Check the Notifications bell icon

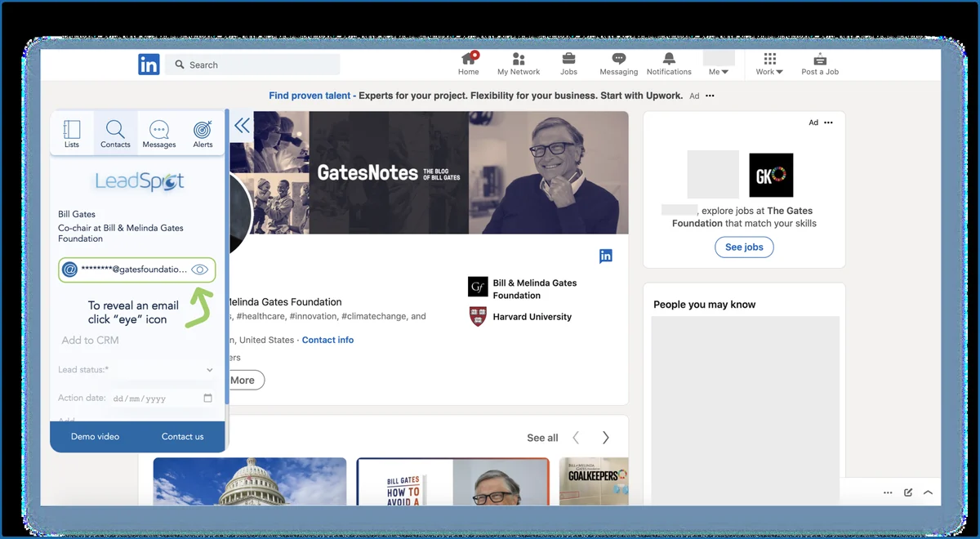[669, 59]
